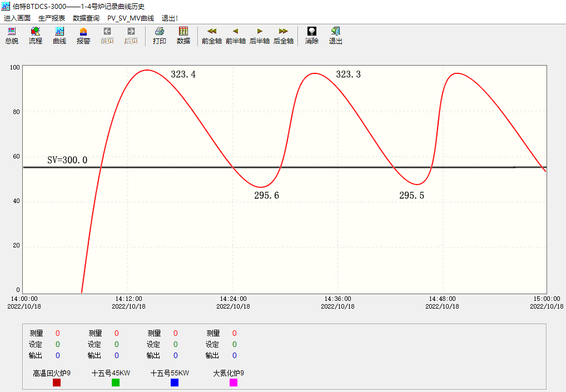Shift forward half axis with 后半轴
The height and width of the screenshot is (392, 566).
260,36
